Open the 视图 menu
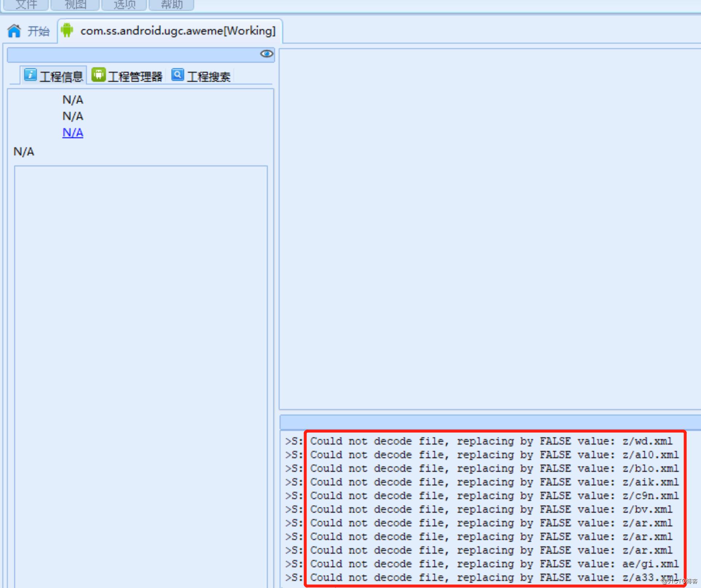 [75, 5]
